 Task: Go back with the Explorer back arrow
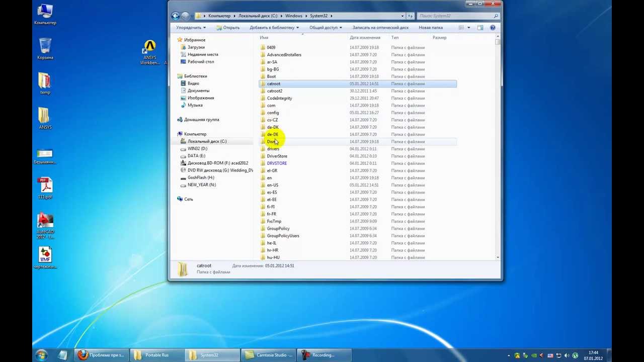tap(175, 16)
